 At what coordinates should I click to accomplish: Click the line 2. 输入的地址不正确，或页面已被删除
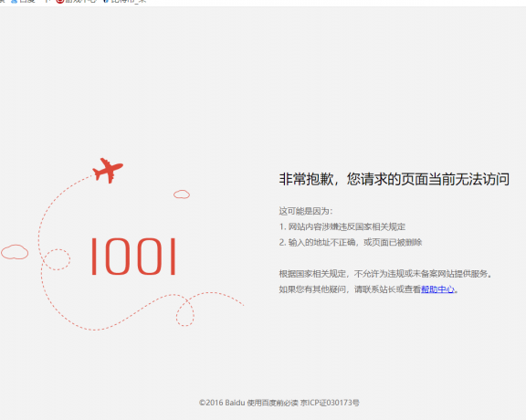(351, 242)
